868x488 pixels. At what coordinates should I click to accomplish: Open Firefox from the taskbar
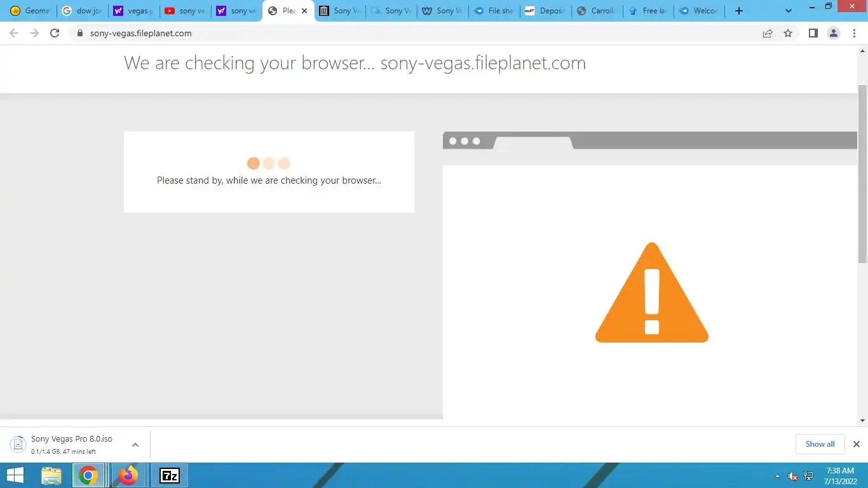[129, 475]
